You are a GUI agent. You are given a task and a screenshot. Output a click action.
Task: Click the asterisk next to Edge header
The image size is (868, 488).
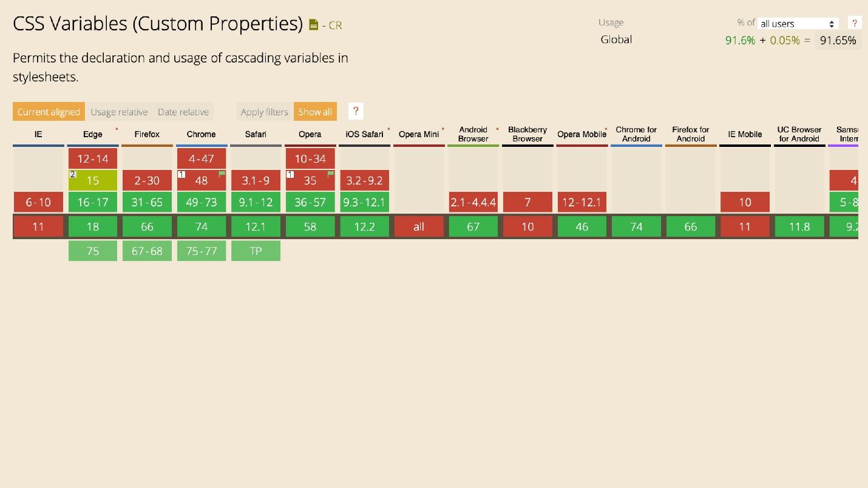click(x=117, y=129)
